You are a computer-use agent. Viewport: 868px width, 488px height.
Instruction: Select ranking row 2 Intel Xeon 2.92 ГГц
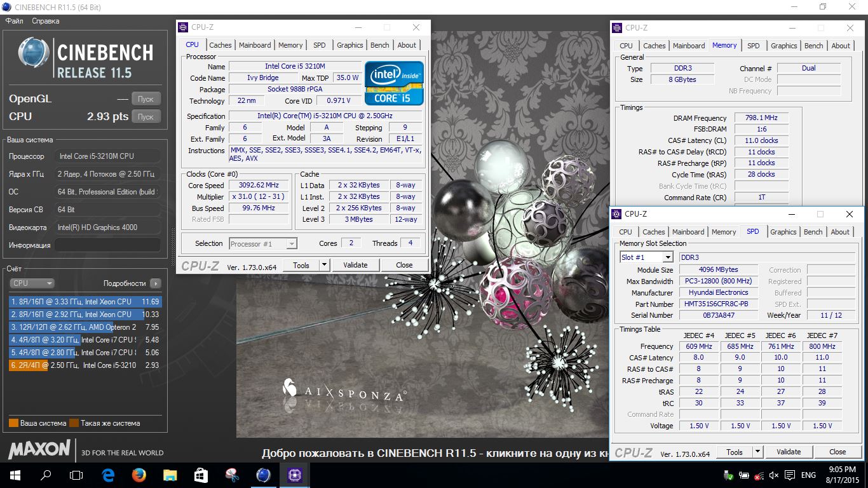pos(85,315)
